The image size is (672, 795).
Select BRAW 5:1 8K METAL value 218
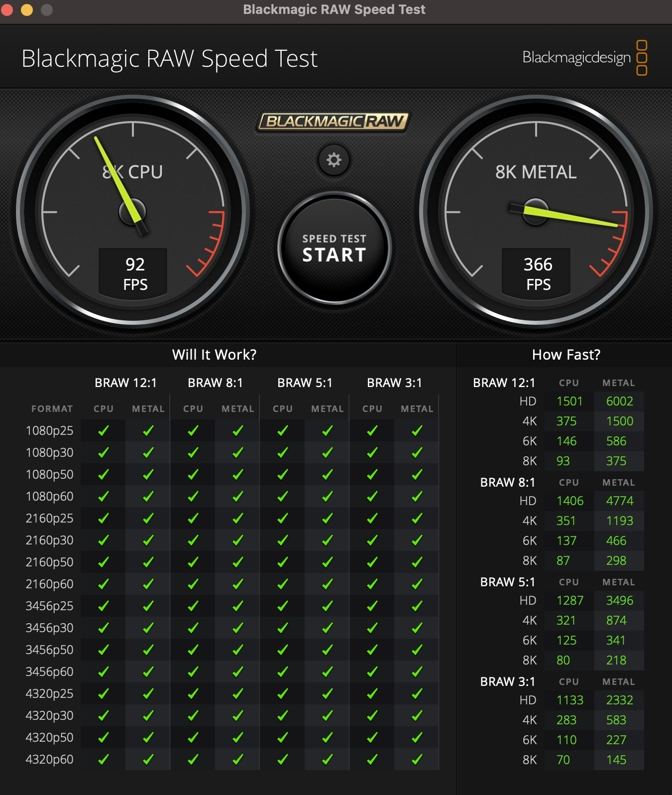tap(616, 661)
